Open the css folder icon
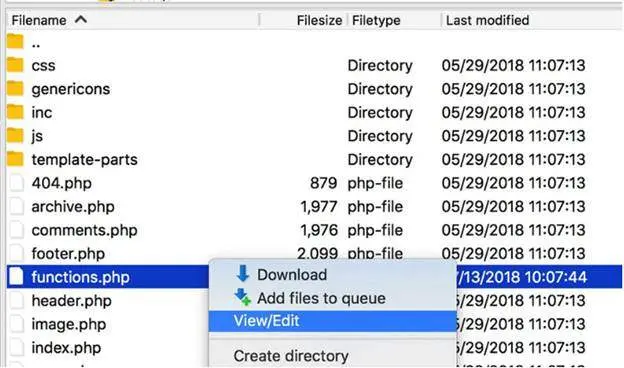This screenshot has height=368, width=624. pyautogui.click(x=15, y=64)
